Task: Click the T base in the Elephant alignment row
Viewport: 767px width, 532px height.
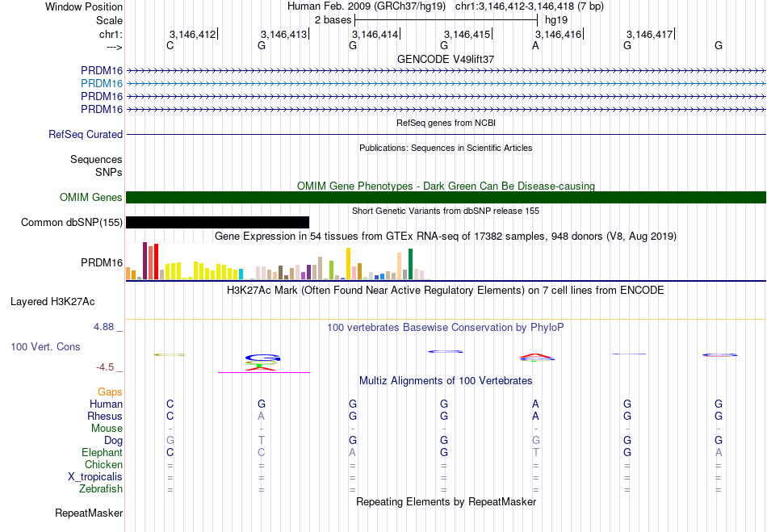Action: coord(535,453)
